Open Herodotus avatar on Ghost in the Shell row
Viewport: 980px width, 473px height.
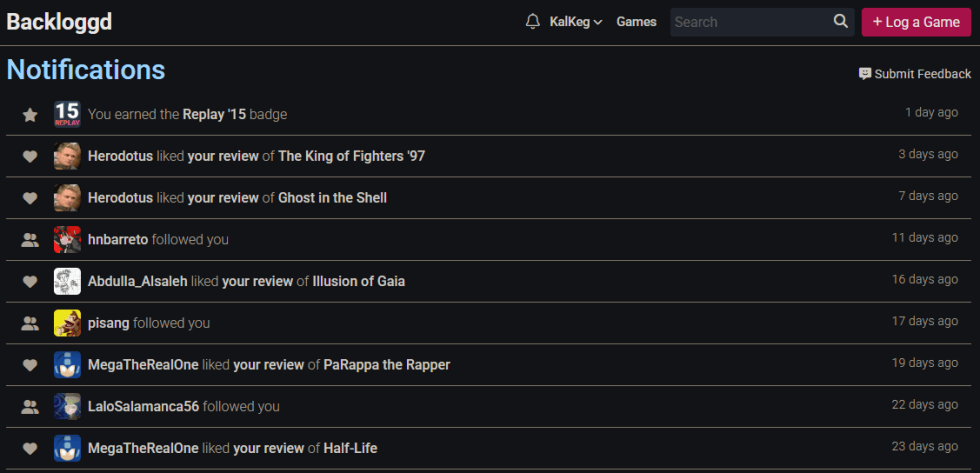[67, 198]
